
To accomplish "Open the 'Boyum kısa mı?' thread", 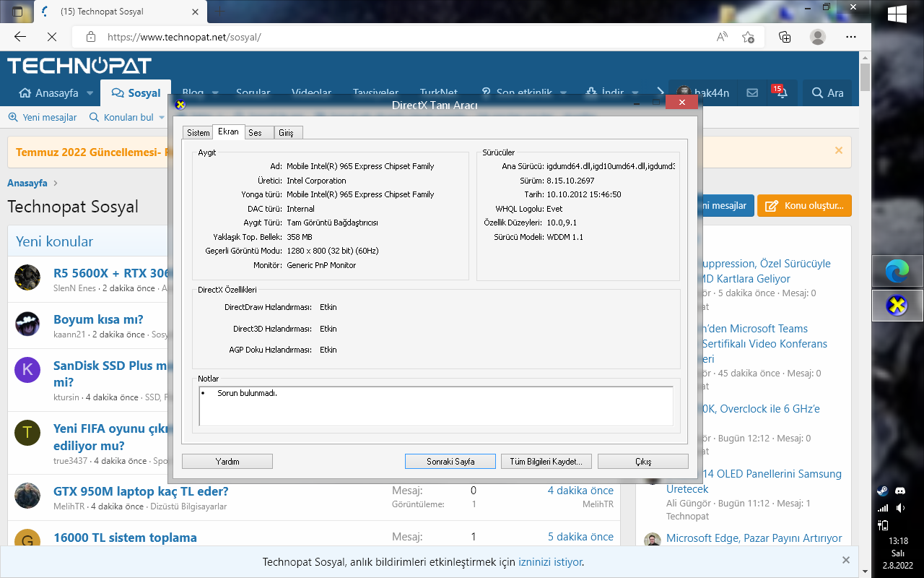I will (98, 319).
